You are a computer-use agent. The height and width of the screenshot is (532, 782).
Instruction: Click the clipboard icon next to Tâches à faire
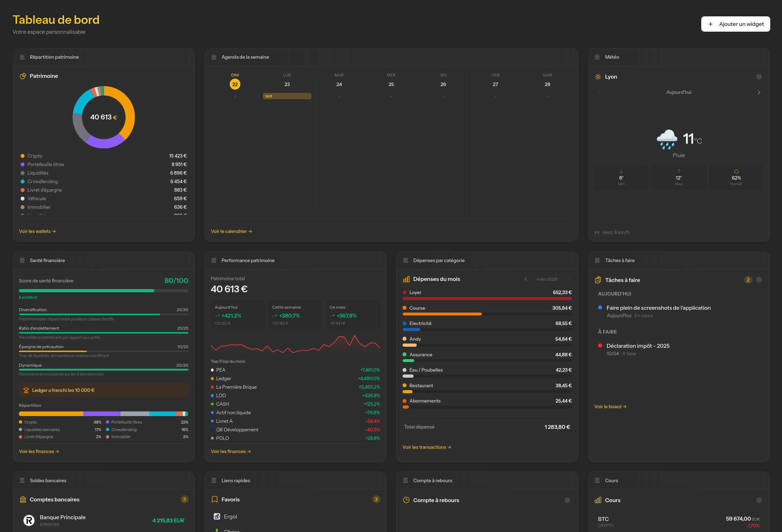click(598, 280)
